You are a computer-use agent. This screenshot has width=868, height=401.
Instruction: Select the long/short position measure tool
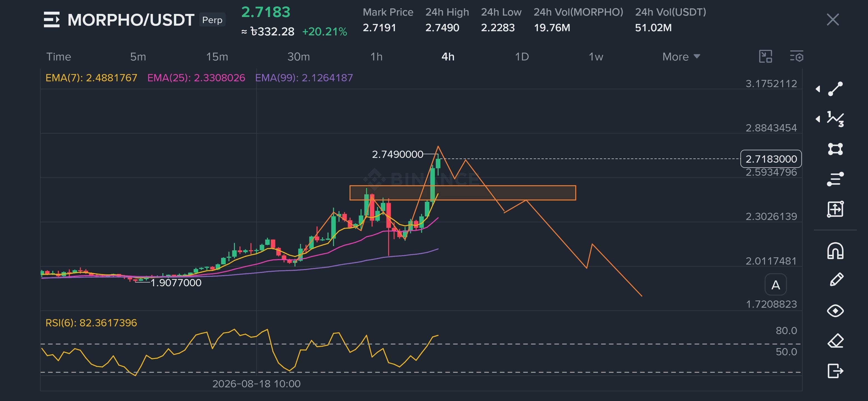(836, 209)
